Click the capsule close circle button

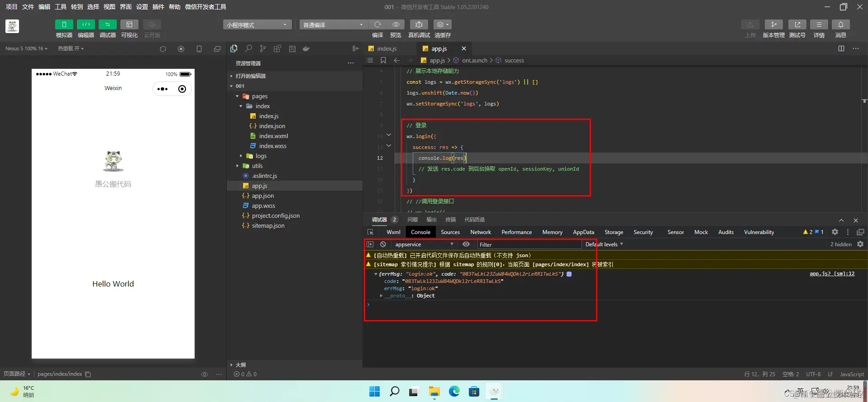pyautogui.click(x=182, y=89)
